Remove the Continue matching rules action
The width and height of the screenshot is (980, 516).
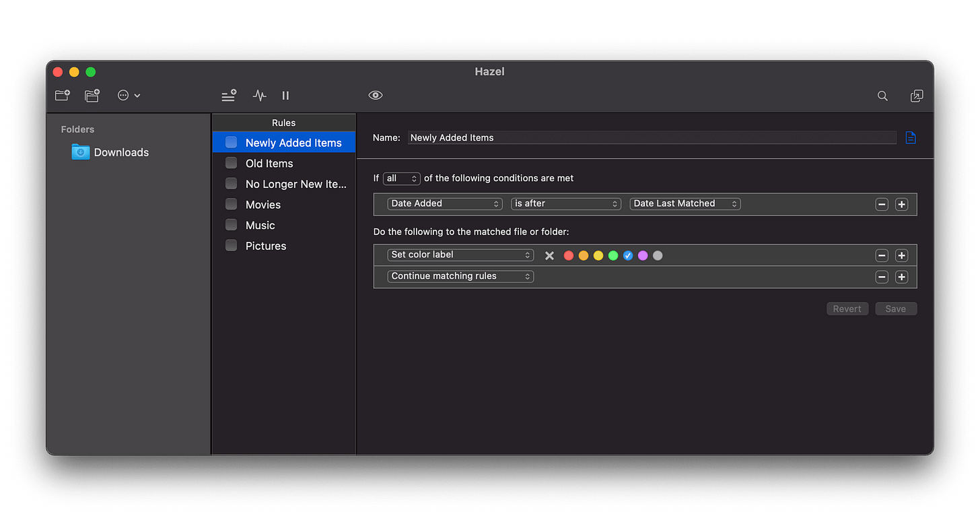tap(882, 277)
